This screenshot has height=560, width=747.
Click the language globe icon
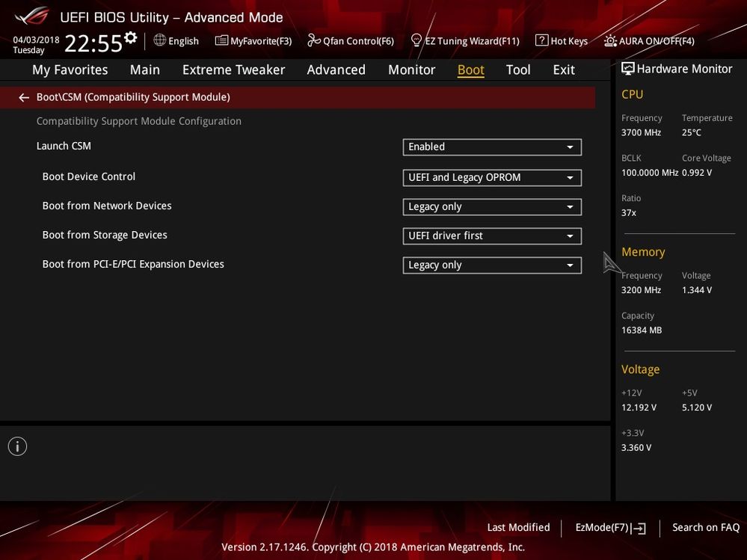159,40
